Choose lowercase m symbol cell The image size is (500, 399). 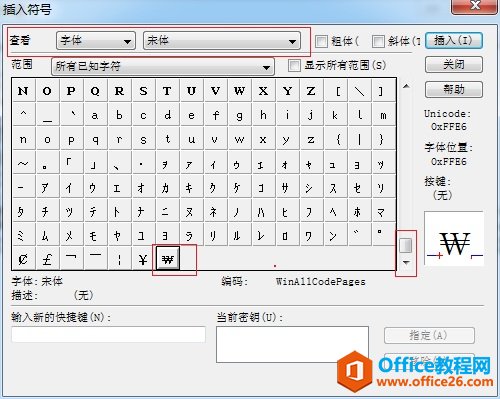pos(384,115)
